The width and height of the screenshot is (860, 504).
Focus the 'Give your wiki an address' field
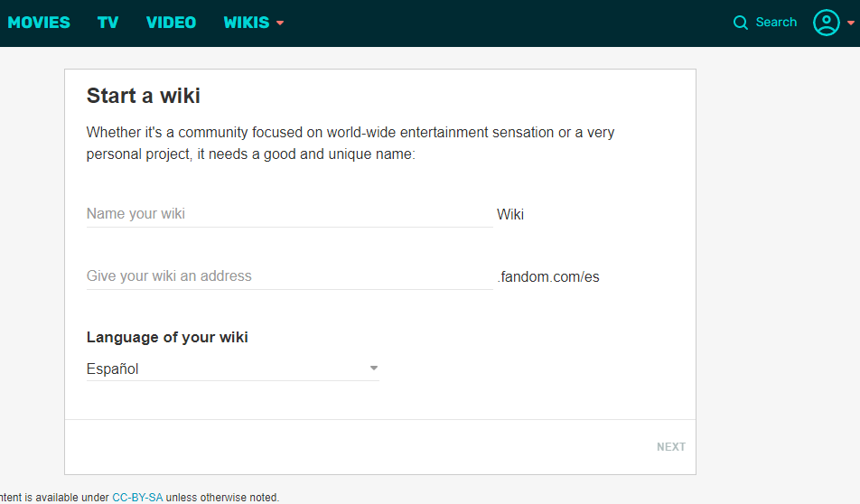click(290, 275)
